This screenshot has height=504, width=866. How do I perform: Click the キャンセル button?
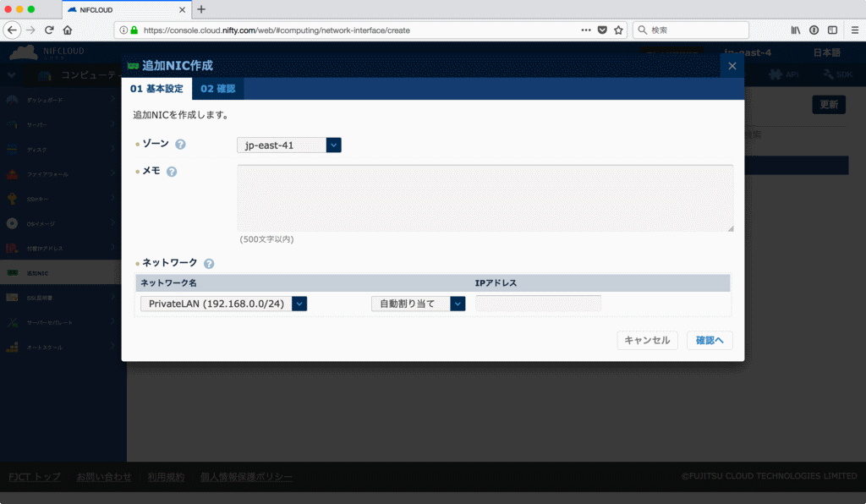coord(647,340)
